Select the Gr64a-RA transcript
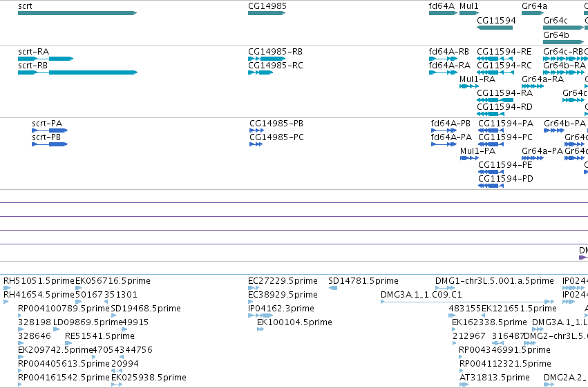The width and height of the screenshot is (588, 388). point(533,86)
